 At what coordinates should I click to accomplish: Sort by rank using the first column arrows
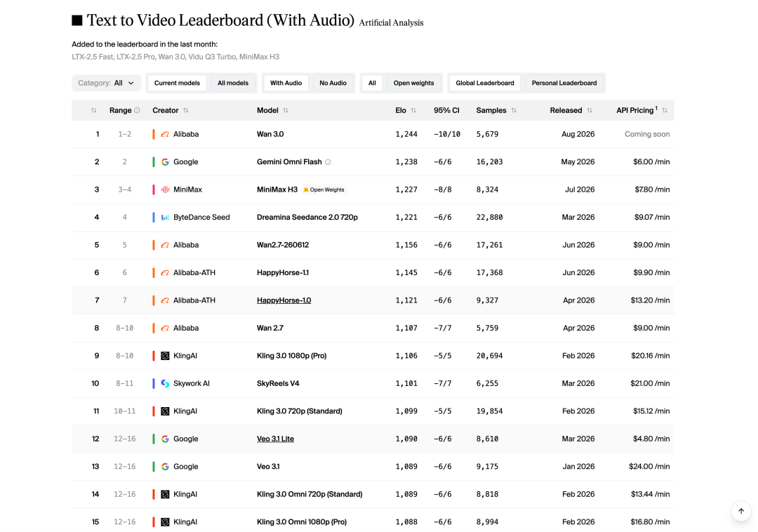pos(93,111)
